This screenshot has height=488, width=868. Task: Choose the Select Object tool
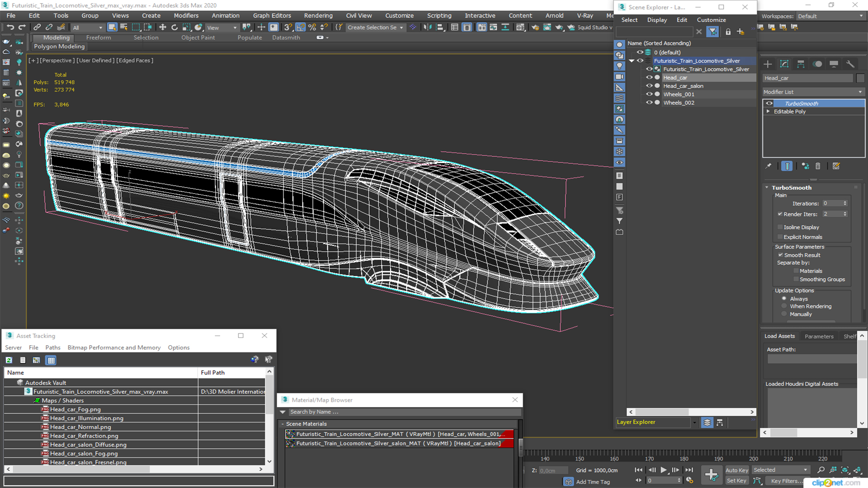coord(112,28)
